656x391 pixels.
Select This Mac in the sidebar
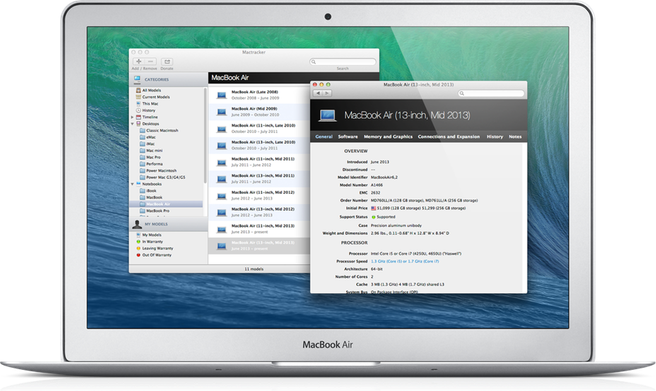[147, 104]
